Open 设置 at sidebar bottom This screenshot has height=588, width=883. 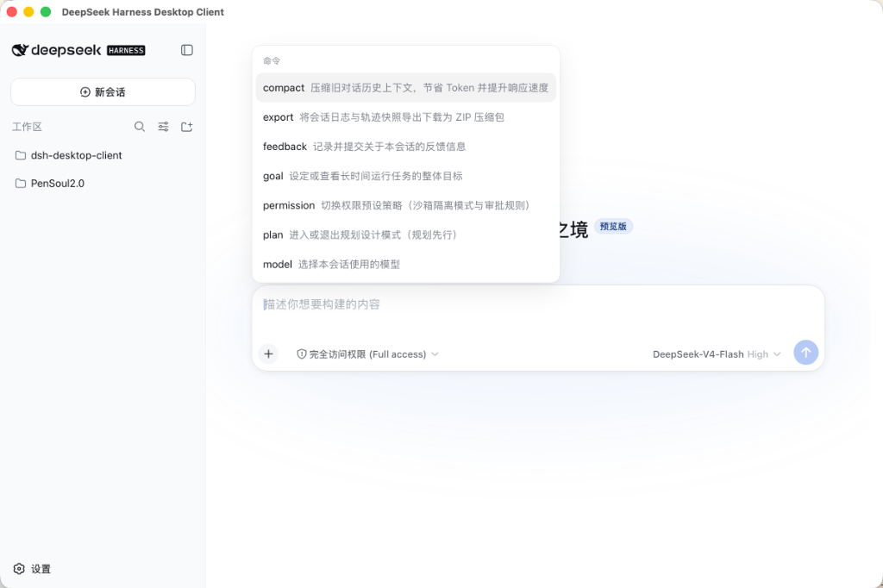pyautogui.click(x=32, y=569)
